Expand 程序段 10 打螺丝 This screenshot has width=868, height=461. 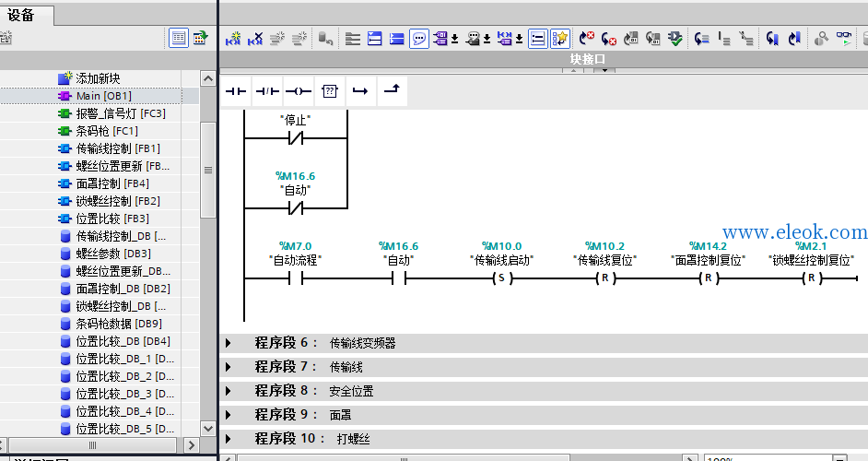click(229, 438)
